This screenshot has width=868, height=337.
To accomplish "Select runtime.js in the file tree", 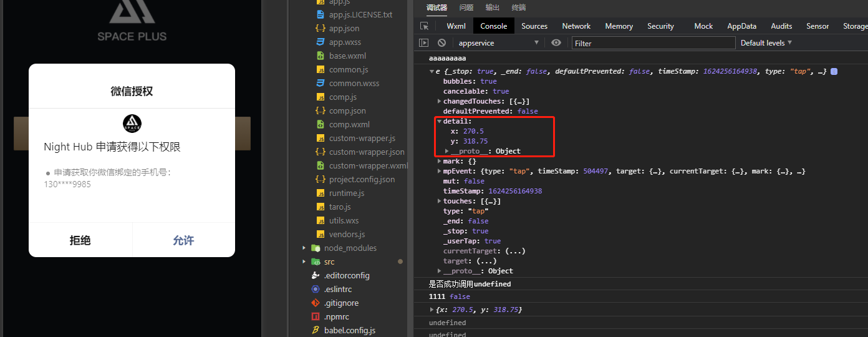I will pyautogui.click(x=347, y=193).
